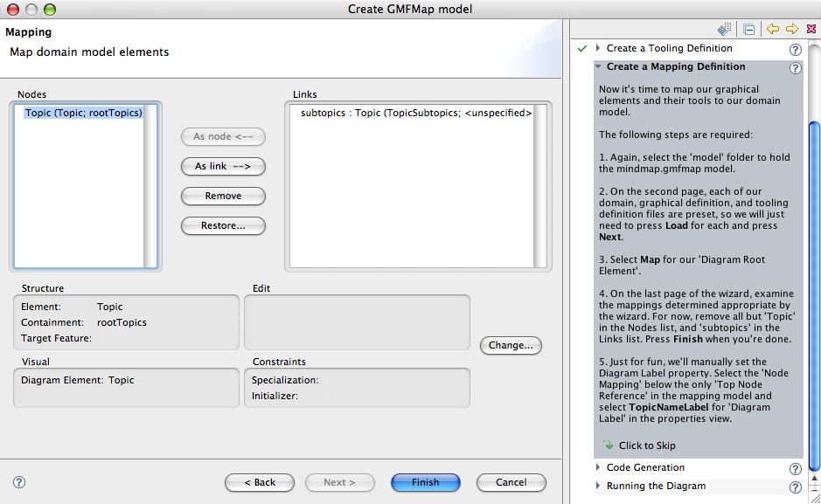This screenshot has height=504, width=821.
Task: Expand the Code Generation section
Action: point(598,467)
